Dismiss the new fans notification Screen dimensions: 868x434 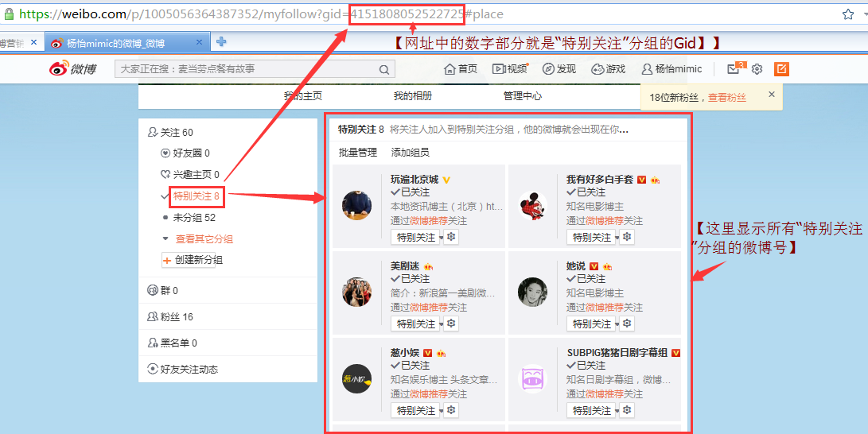[x=772, y=95]
